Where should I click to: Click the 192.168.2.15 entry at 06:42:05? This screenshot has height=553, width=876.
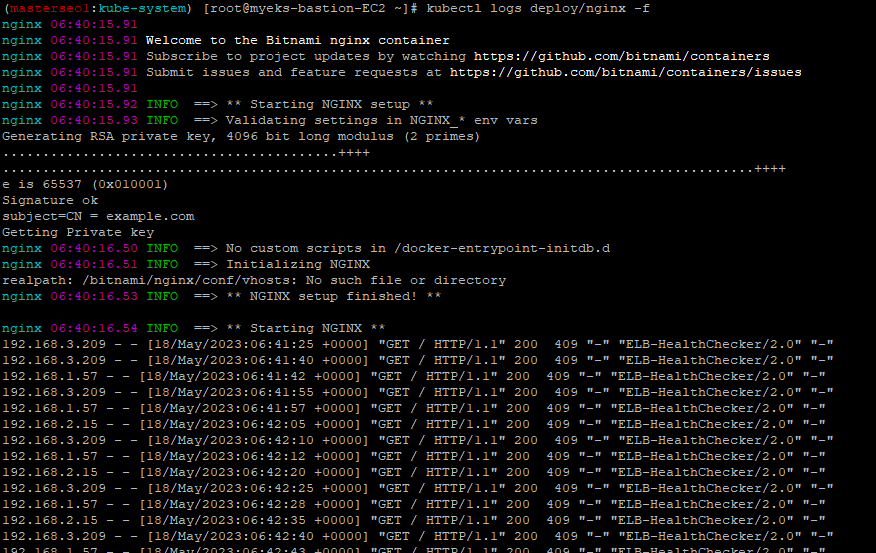413,425
